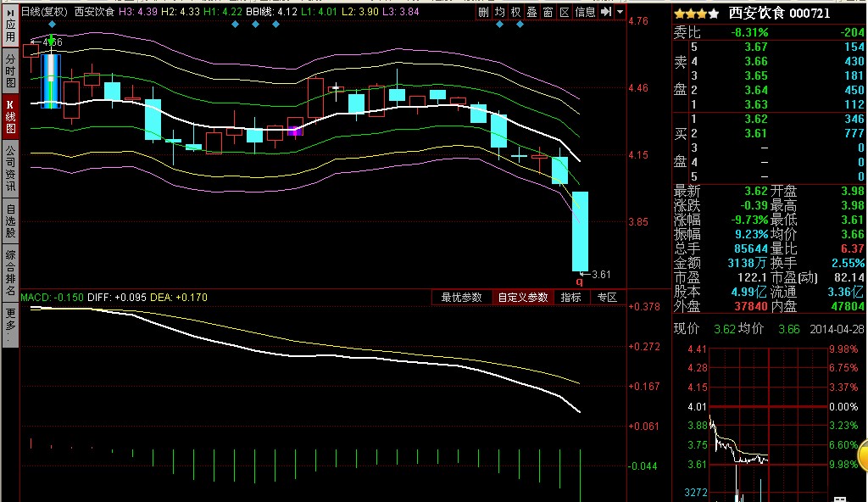Open 专区 section button
Screen dimensions: 868x502
pos(607,298)
